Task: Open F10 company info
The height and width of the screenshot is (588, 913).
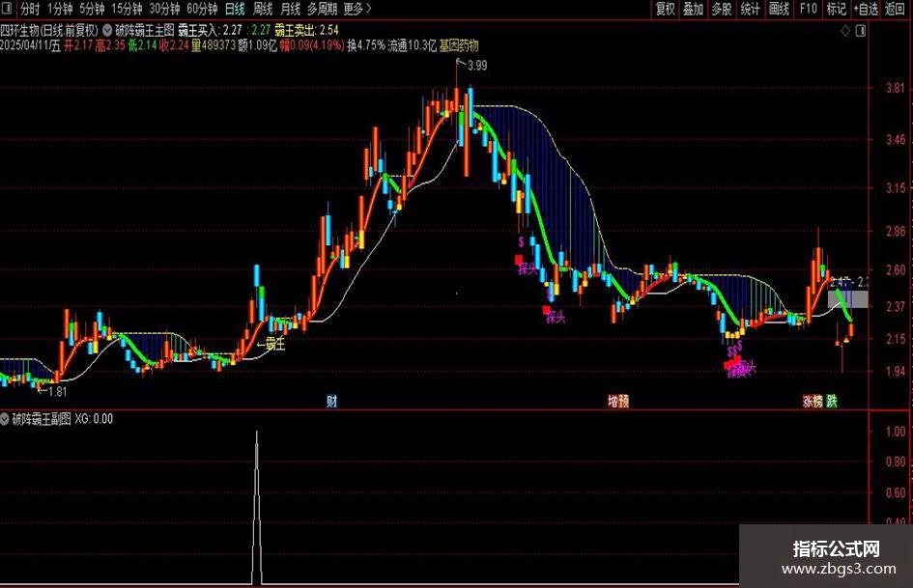Action: point(809,9)
